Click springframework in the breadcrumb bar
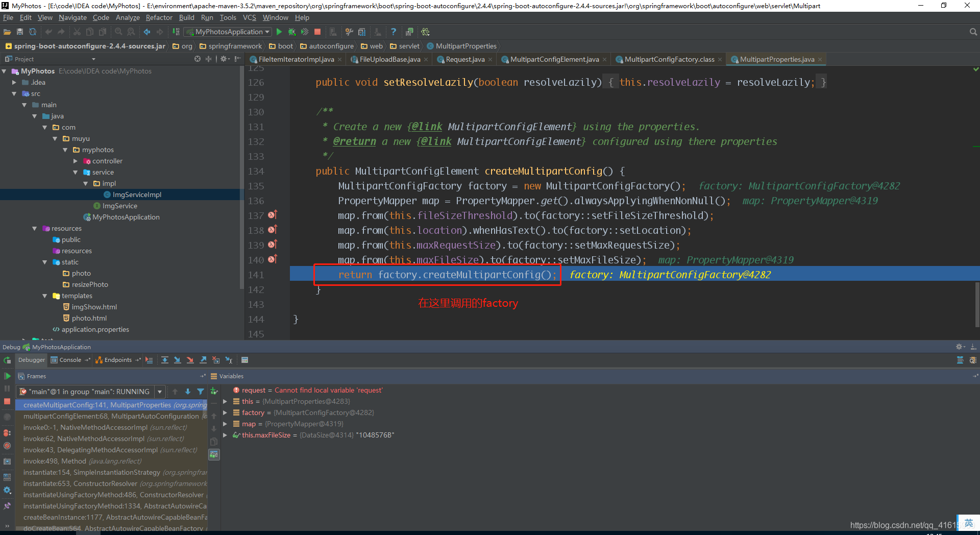 tap(235, 46)
